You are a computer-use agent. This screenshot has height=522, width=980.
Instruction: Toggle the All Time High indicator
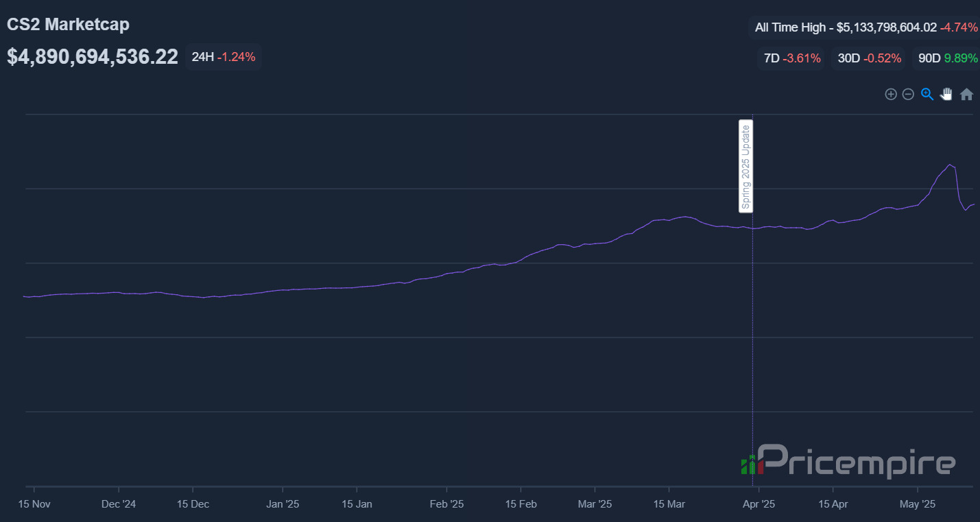[865, 27]
